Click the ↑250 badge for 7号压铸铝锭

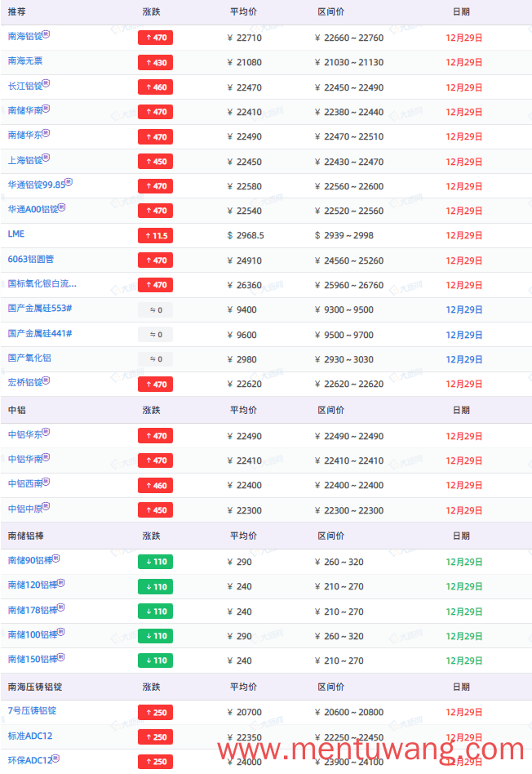pyautogui.click(x=156, y=713)
